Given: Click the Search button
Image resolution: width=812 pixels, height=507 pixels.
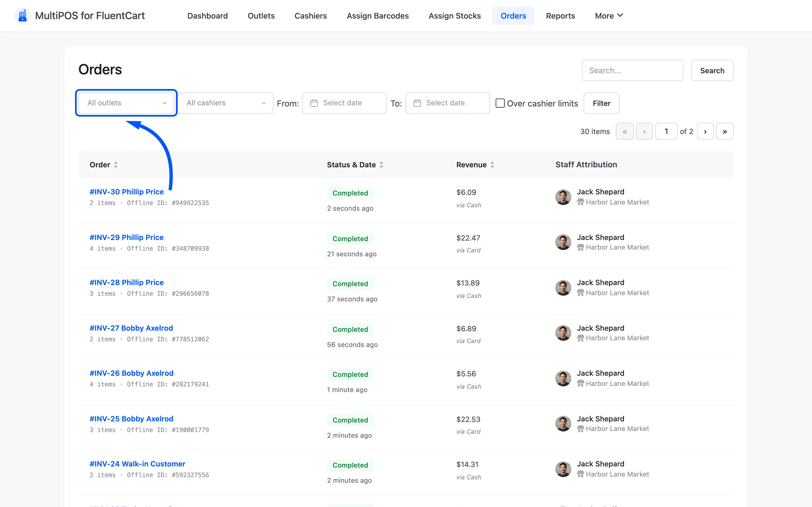Looking at the screenshot, I should click(712, 70).
